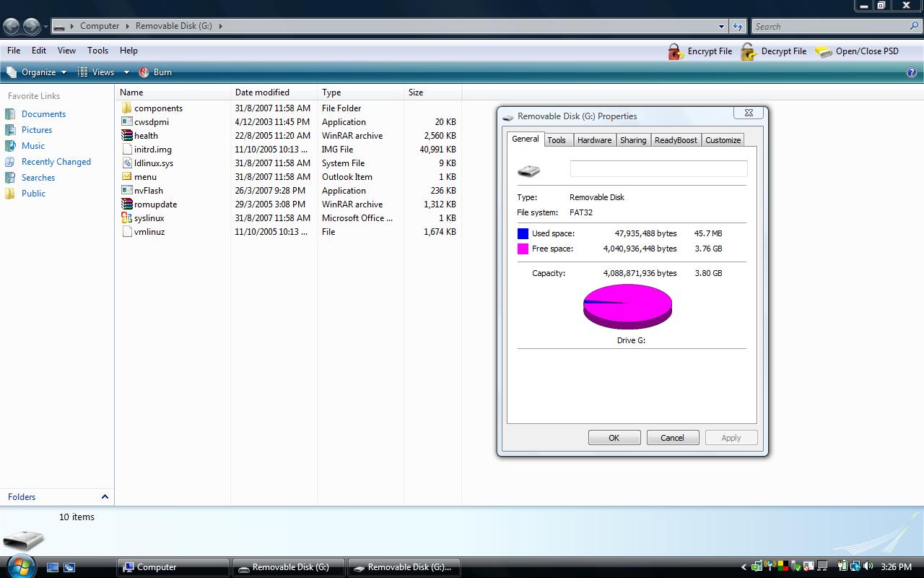The width and height of the screenshot is (924, 578).
Task: Select the romupdate archive icon
Action: 126,204
